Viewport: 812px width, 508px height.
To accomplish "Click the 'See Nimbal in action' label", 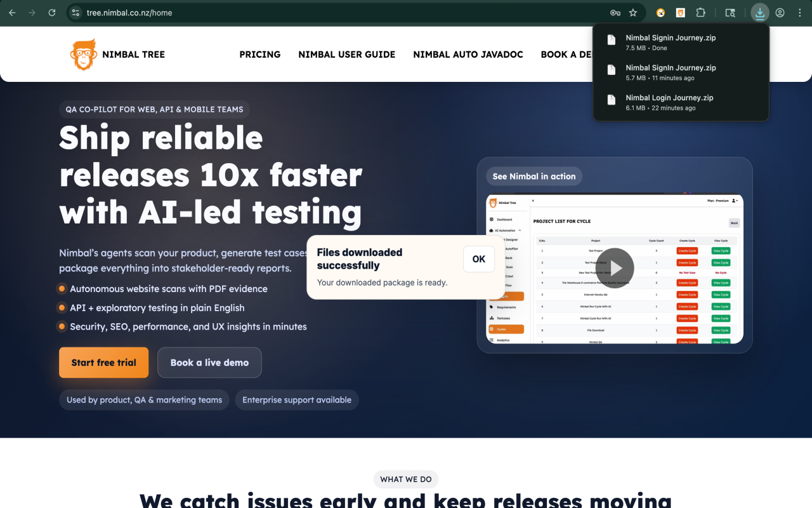I will [x=534, y=177].
